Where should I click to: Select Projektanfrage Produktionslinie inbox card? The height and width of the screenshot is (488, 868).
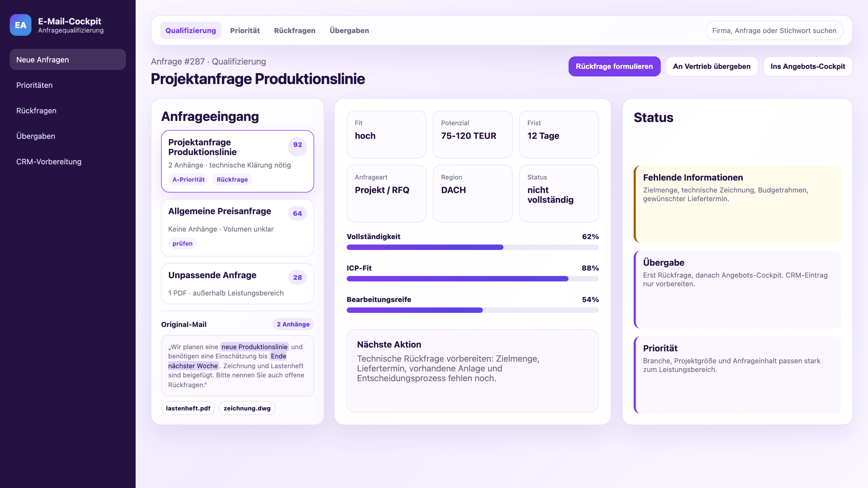pyautogui.click(x=238, y=161)
